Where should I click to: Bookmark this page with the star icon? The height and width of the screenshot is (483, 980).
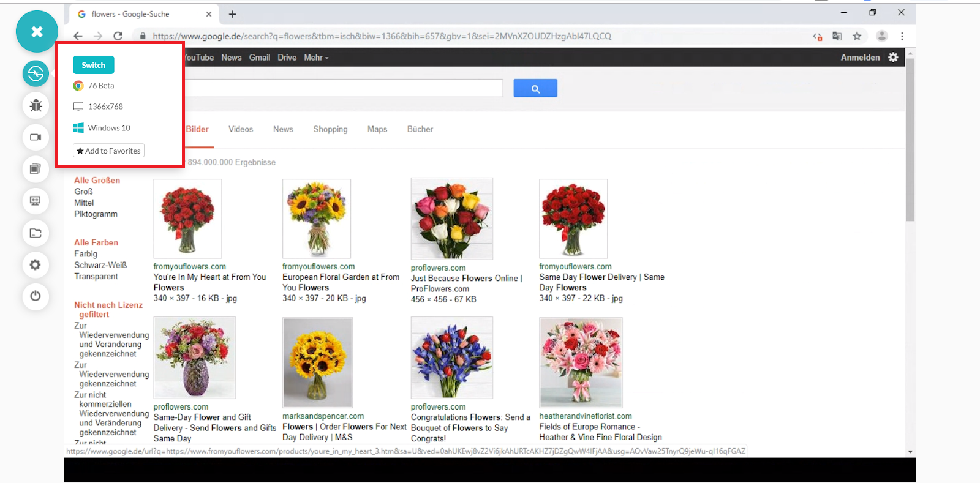[x=857, y=36]
